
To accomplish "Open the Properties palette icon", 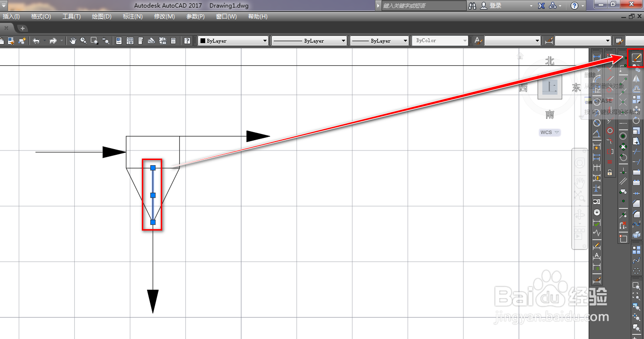I will (x=119, y=41).
